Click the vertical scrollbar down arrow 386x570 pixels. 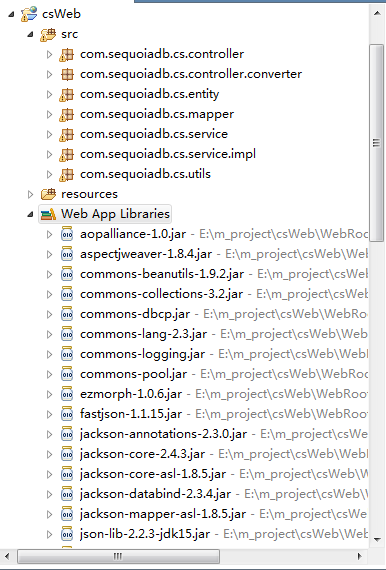coord(377,539)
